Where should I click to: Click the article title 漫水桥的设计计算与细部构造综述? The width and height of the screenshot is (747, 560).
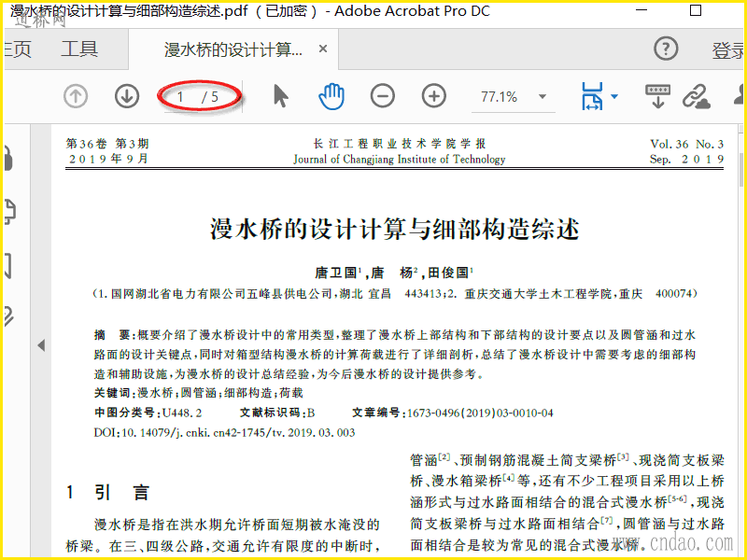[x=394, y=229]
